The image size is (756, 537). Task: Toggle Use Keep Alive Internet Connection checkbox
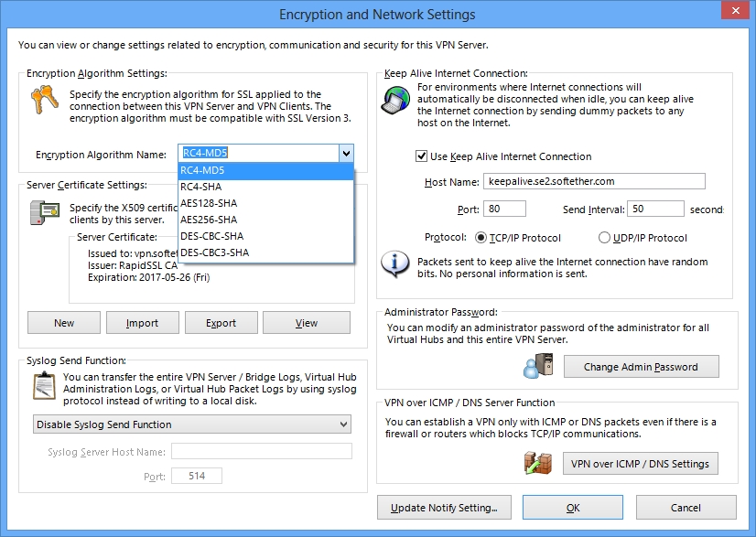pyautogui.click(x=421, y=156)
